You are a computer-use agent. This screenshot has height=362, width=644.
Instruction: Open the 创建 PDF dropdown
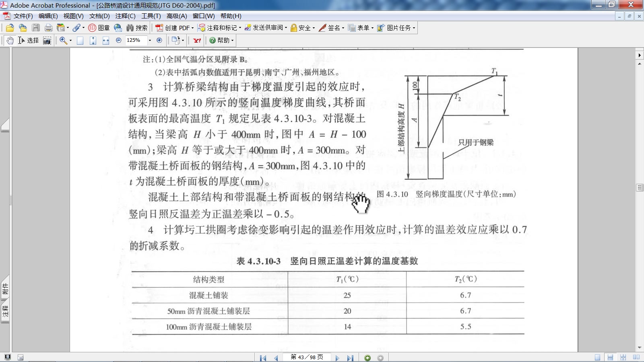175,28
